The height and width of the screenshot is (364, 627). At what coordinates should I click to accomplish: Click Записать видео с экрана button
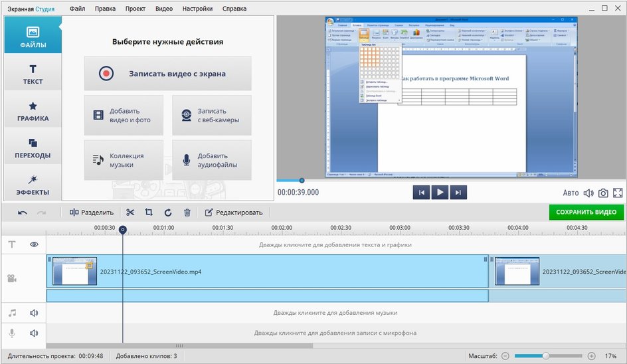(167, 73)
